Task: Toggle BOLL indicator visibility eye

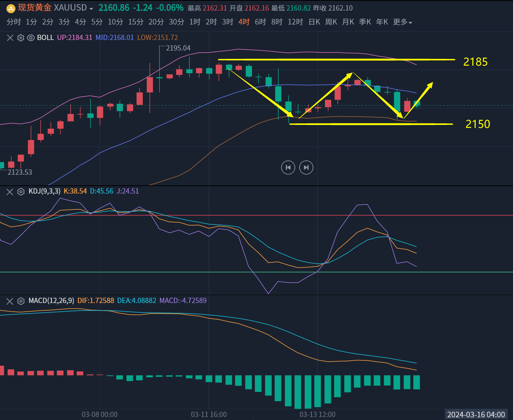Action: tap(31, 38)
